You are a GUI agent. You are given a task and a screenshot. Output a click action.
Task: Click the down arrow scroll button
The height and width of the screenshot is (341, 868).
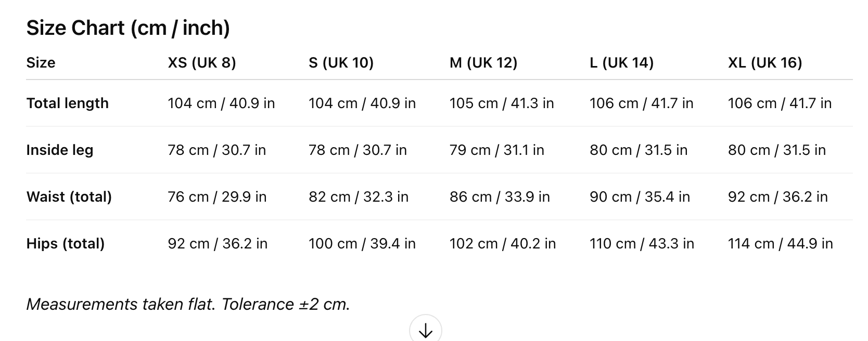pos(425,330)
